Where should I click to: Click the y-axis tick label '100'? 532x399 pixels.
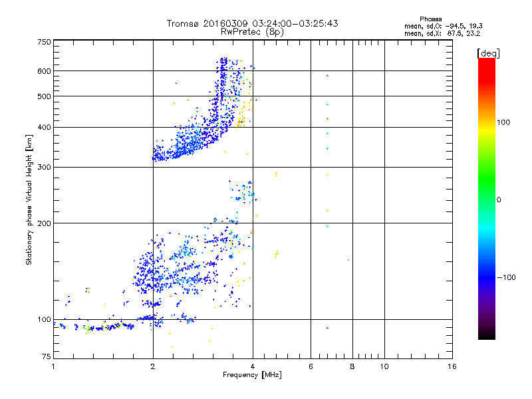[x=44, y=320]
